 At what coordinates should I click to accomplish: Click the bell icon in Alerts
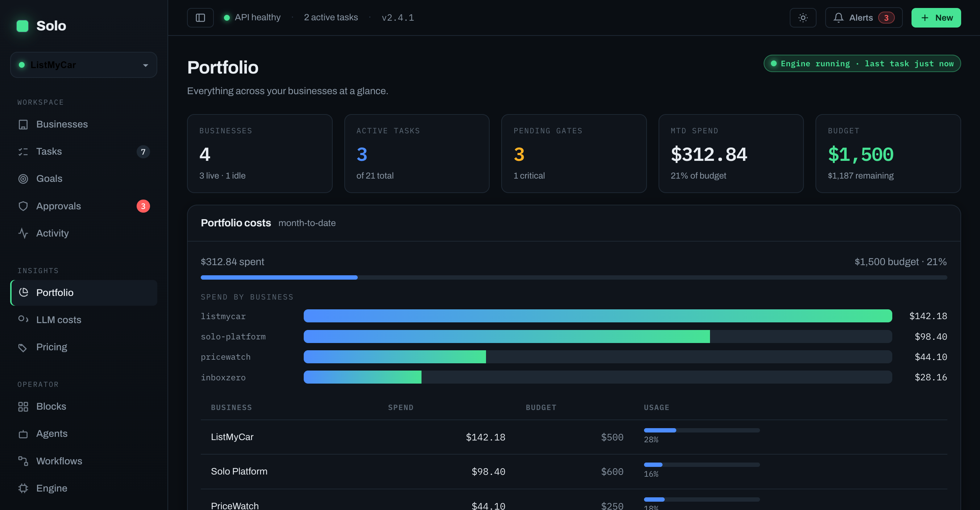[x=838, y=17]
